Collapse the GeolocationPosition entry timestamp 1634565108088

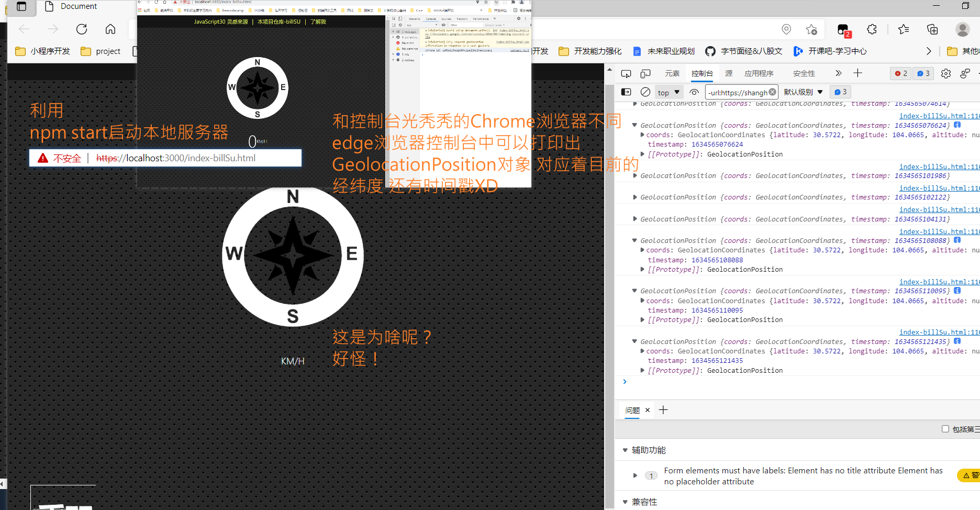coord(634,241)
